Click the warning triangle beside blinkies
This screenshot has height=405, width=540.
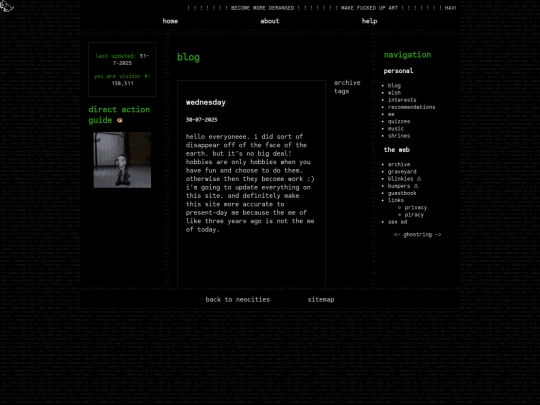(419, 179)
